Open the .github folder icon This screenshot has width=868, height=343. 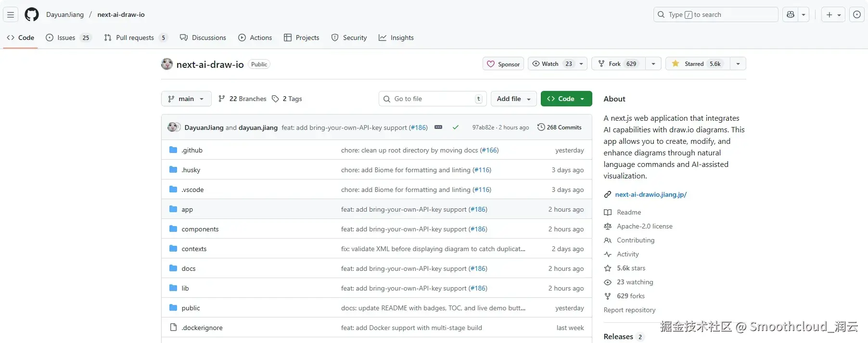(173, 150)
